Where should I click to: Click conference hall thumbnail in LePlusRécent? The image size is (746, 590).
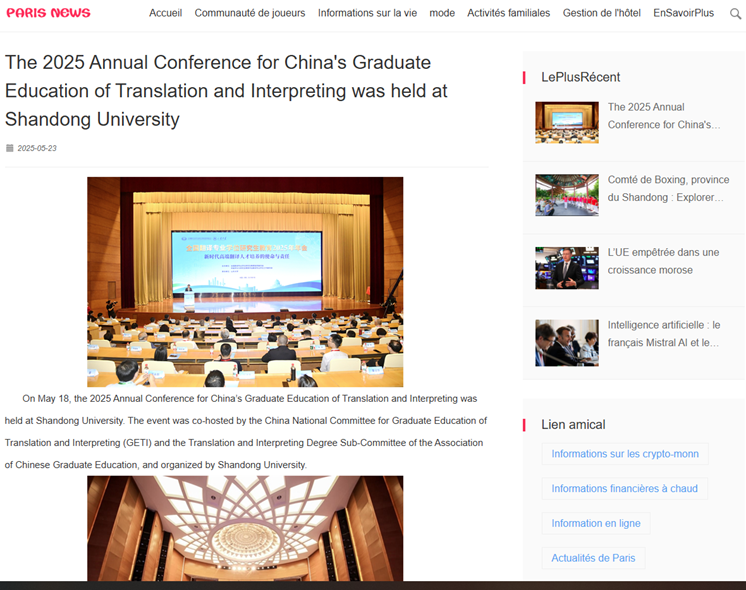[566, 122]
